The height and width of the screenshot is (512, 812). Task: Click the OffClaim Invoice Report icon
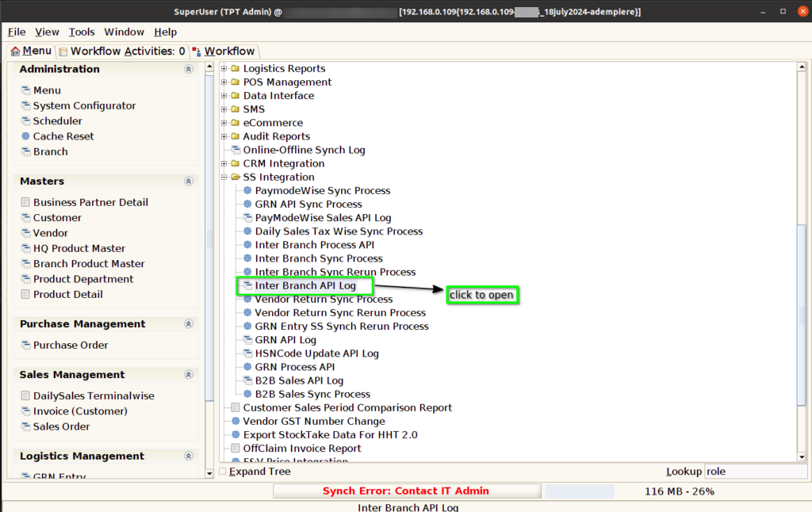[x=236, y=449]
